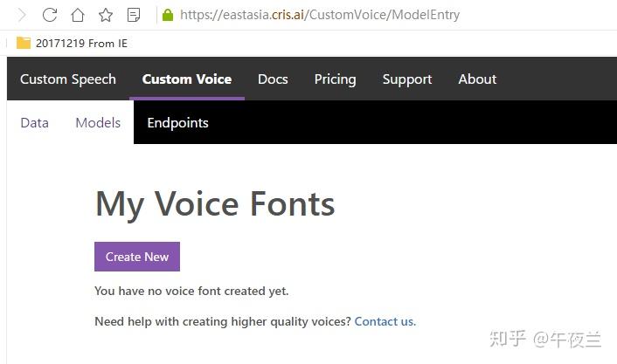Follow the Contact us link
This screenshot has width=617, height=364.
pyautogui.click(x=385, y=321)
